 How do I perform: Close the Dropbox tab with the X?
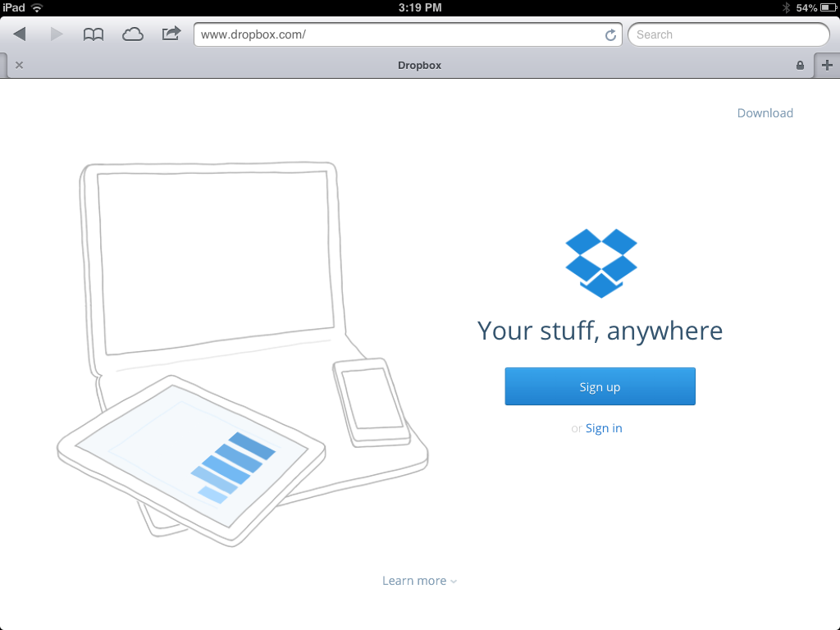pyautogui.click(x=20, y=66)
